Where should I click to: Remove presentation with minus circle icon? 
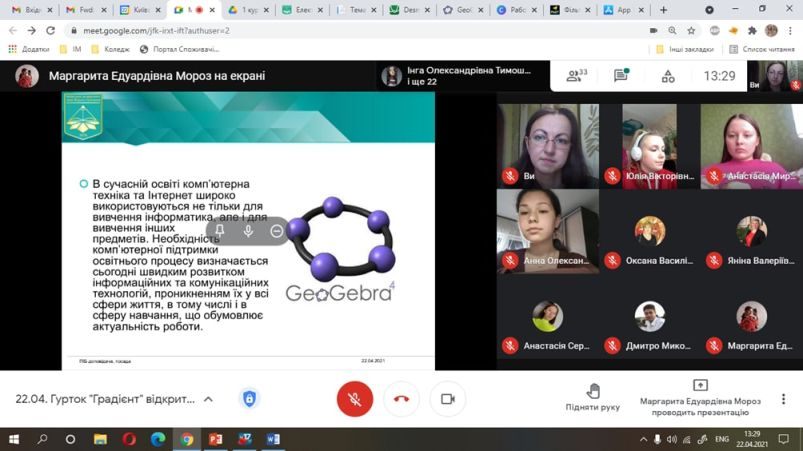click(277, 231)
